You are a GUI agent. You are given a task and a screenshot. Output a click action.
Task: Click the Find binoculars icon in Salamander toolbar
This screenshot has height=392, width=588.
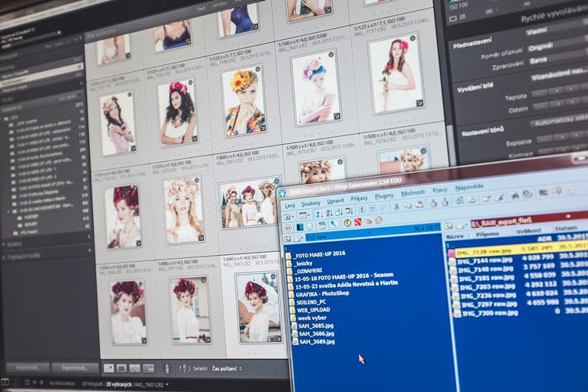[514, 195]
